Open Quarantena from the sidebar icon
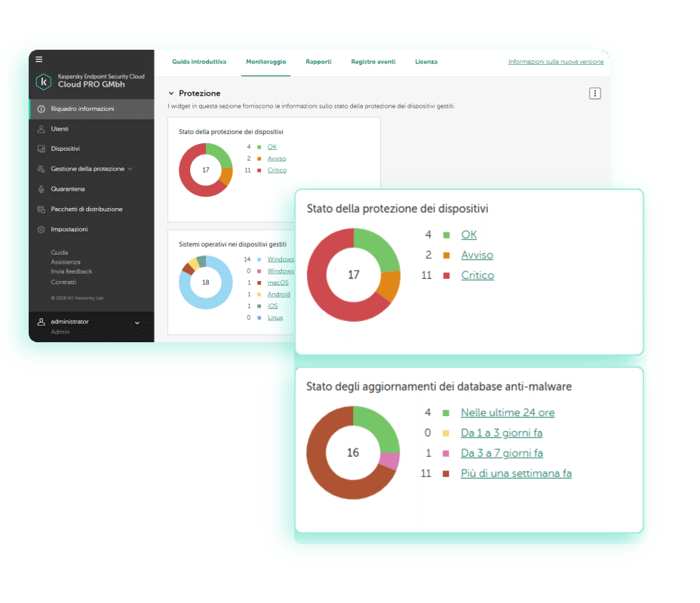 tap(41, 189)
